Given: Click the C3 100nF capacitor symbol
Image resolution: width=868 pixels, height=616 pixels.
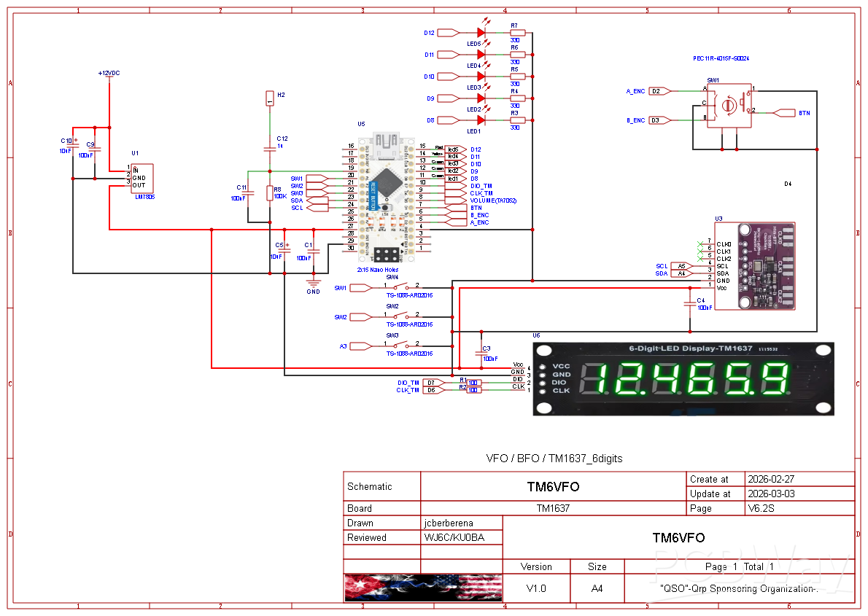Looking at the screenshot, I should point(481,354).
